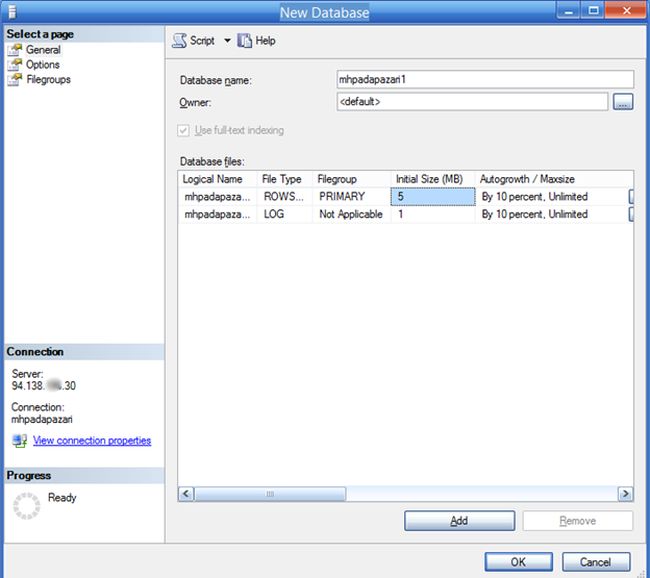
Task: Click the Filegroups page icon
Action: [15, 79]
